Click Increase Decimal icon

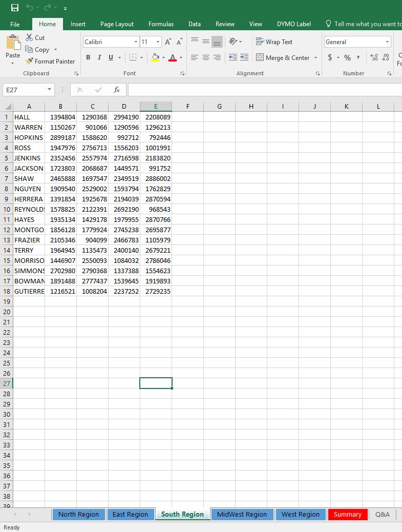point(374,57)
